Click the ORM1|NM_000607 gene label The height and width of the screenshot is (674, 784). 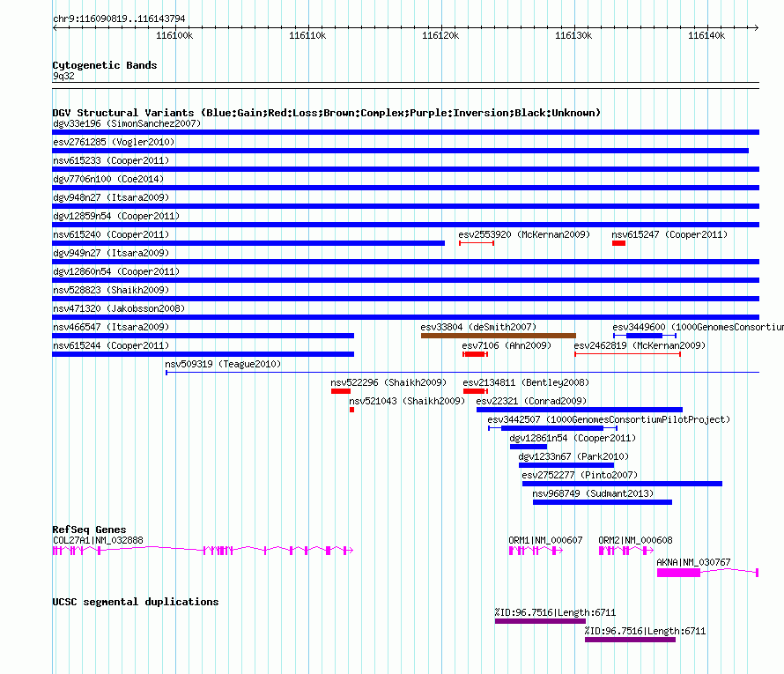[545, 540]
